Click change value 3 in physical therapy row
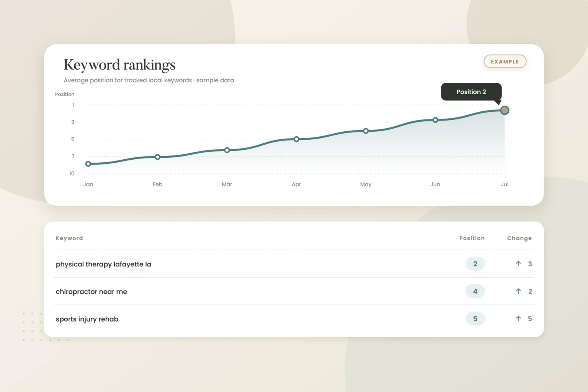The height and width of the screenshot is (392, 588). pos(530,264)
